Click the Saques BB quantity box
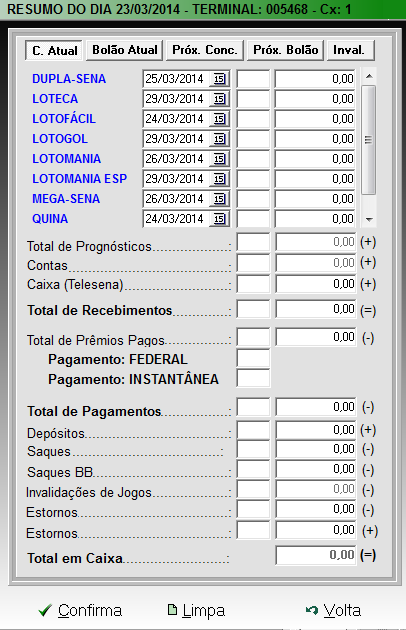Screen dimensions: 406x630 [x=253, y=469]
